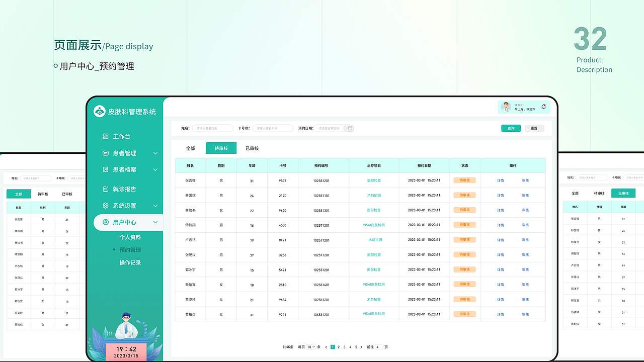Click the 重置 button
The image size is (644, 362).
point(534,128)
